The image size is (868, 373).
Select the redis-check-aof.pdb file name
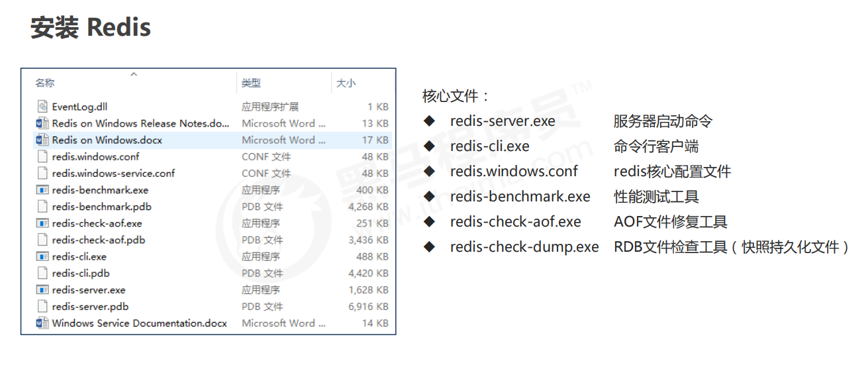pyautogui.click(x=99, y=240)
